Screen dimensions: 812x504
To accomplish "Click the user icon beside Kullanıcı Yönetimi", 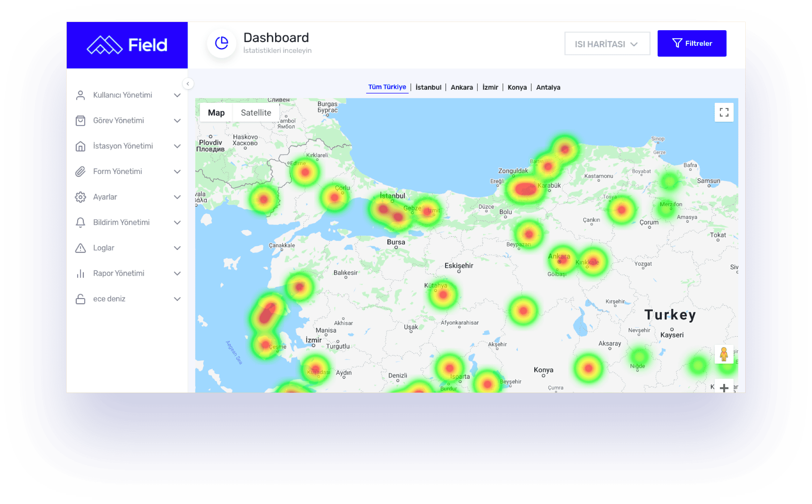I will point(80,95).
